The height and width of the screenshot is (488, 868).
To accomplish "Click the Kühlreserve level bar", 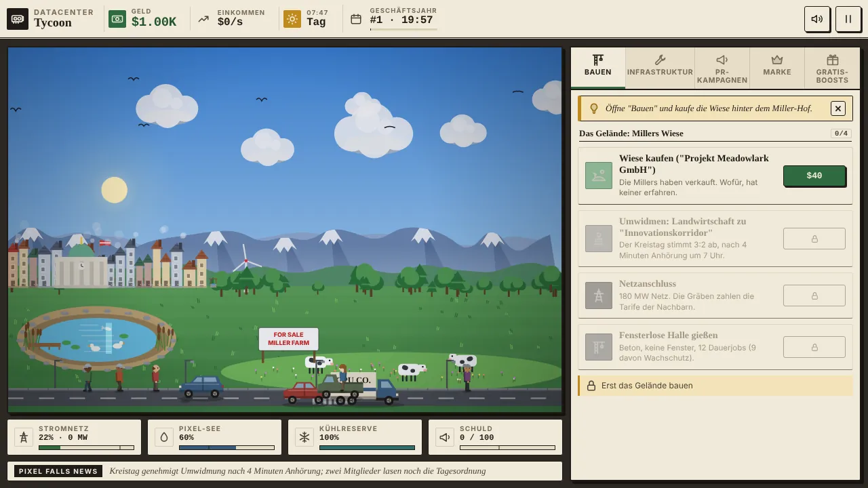I will coord(367,447).
